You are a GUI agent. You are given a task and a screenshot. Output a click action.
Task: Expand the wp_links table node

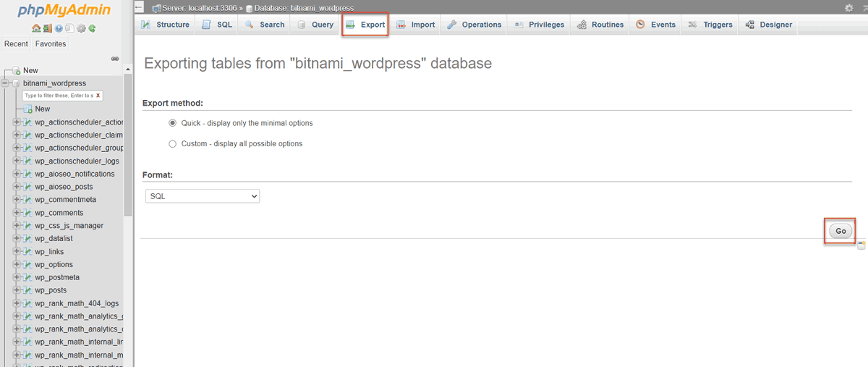coord(17,251)
